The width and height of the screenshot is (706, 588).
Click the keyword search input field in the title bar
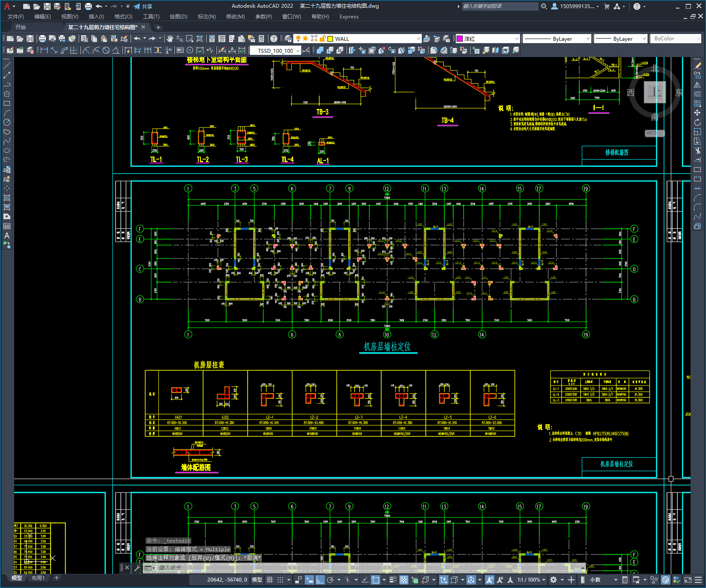click(x=500, y=6)
